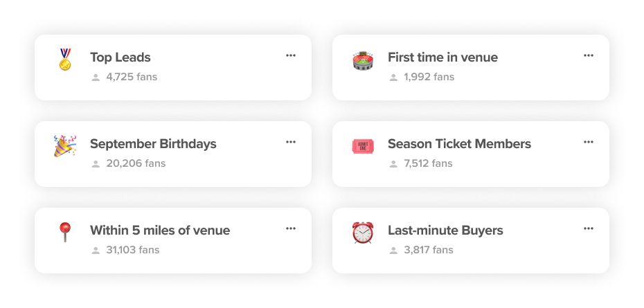This screenshot has width=644, height=308.
Task: Click the stadium icon for First time in venue
Action: [x=362, y=60]
